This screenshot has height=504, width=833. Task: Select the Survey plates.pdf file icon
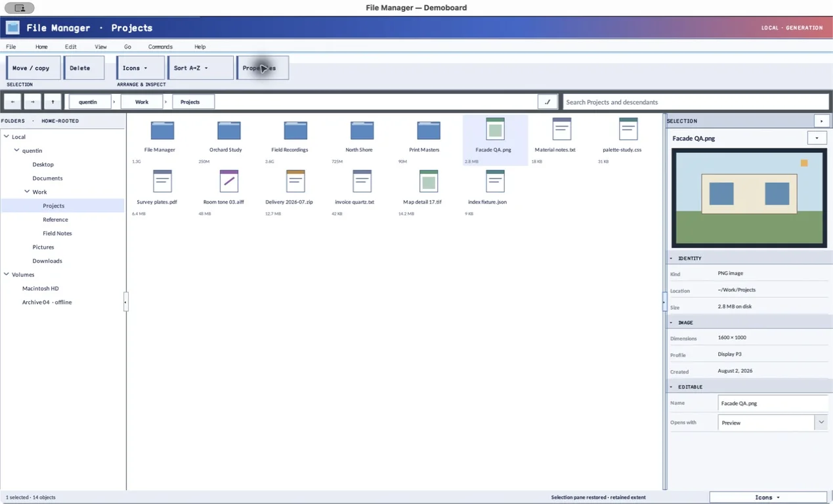click(162, 181)
